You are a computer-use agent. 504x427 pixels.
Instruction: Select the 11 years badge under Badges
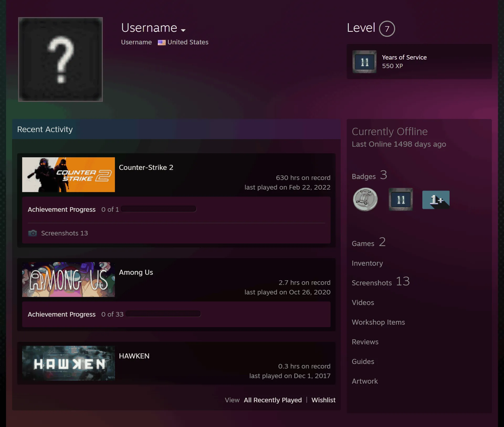click(x=401, y=200)
